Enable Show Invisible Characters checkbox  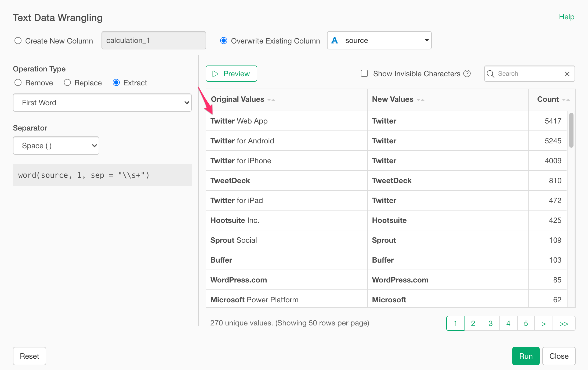coord(364,74)
